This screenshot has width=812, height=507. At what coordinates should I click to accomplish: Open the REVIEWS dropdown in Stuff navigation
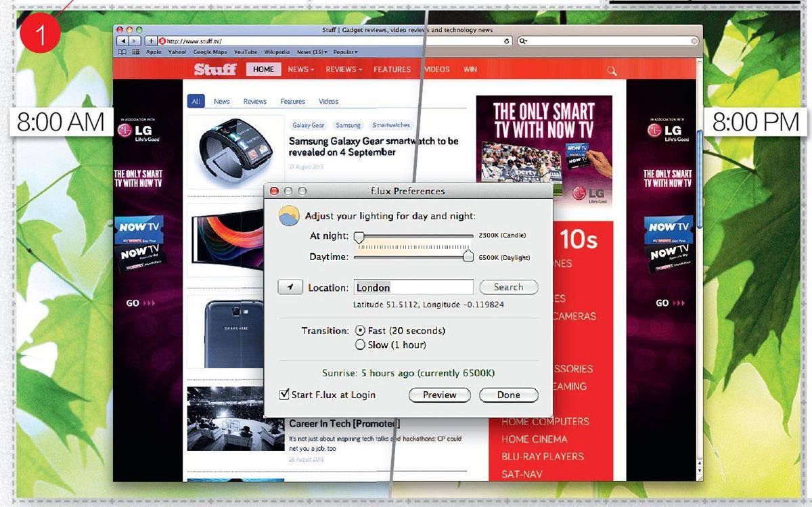(x=344, y=69)
